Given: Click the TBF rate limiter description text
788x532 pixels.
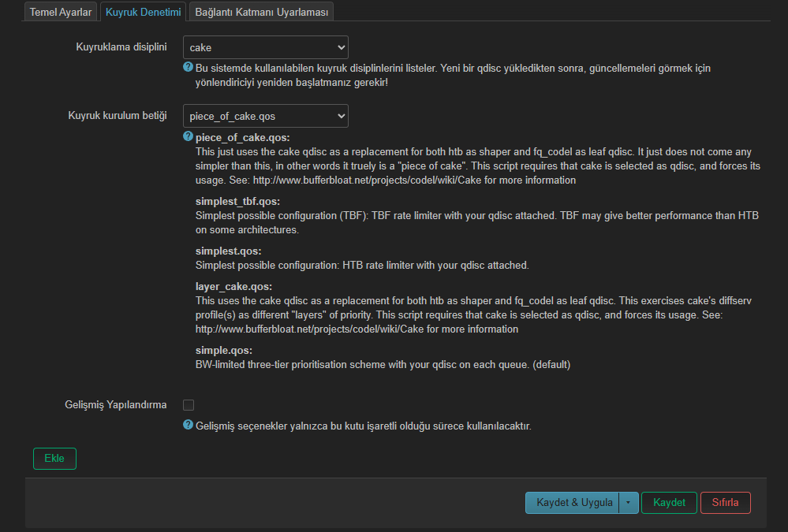Looking at the screenshot, I should (x=477, y=222).
